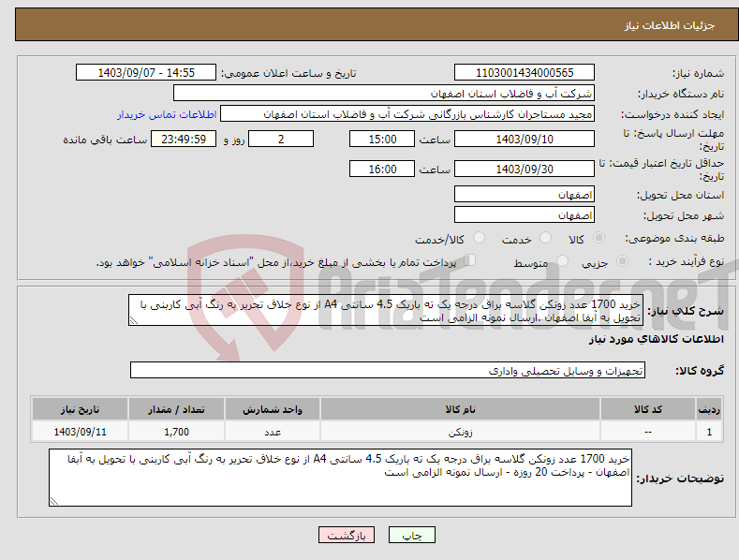739x560 pixels.
Task: Click the unit cell عدد
Action: coord(273,432)
